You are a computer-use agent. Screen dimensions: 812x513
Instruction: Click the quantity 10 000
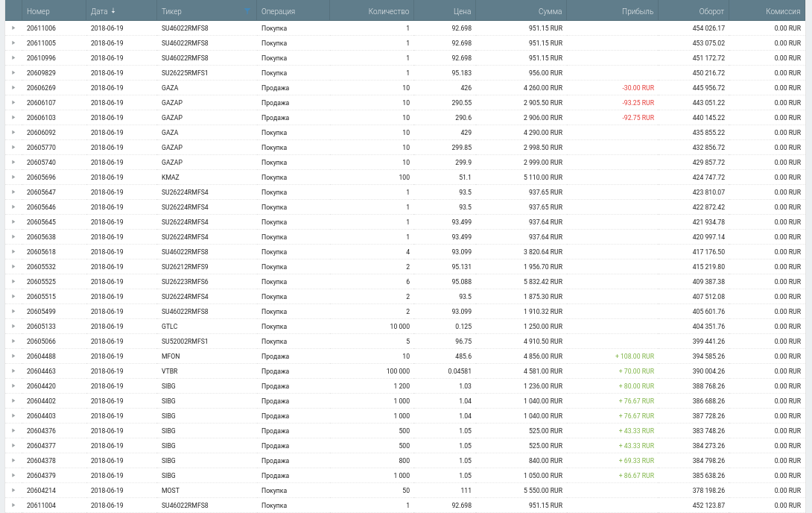tap(400, 327)
